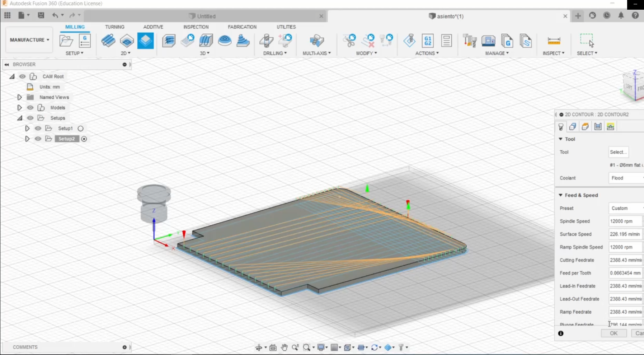Viewport: 644px width, 355px height.
Task: Select the Drill tool
Action: pyautogui.click(x=266, y=41)
